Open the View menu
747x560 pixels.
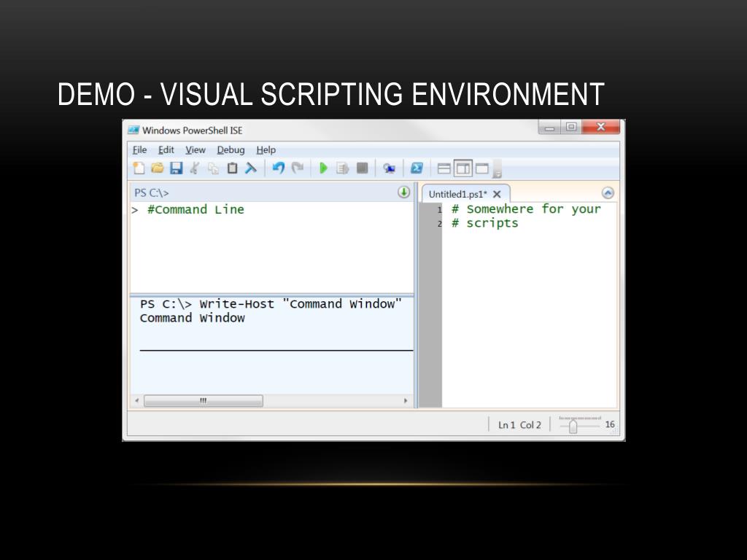(x=196, y=150)
